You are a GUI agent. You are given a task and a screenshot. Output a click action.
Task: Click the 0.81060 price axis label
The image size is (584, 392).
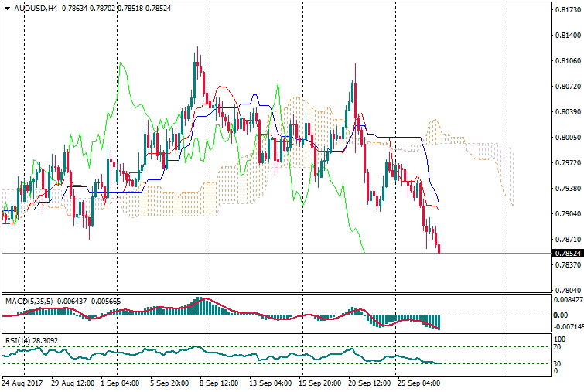point(568,61)
